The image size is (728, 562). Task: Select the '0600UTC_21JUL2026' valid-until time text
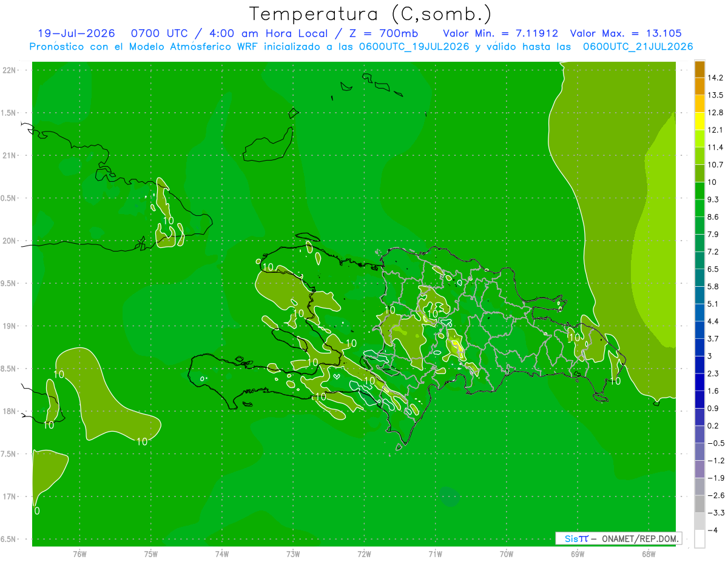pos(638,47)
